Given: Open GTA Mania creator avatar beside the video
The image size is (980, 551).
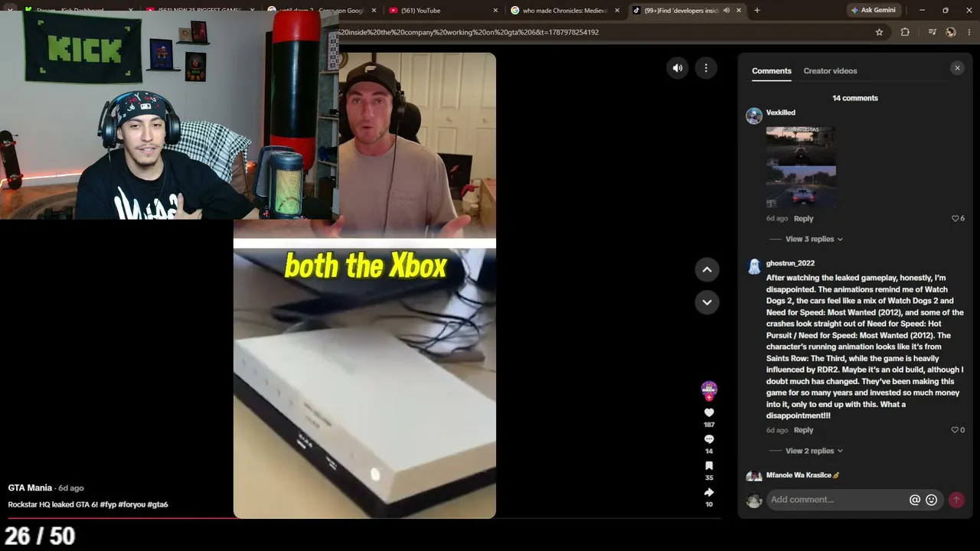Looking at the screenshot, I should pyautogui.click(x=709, y=390).
